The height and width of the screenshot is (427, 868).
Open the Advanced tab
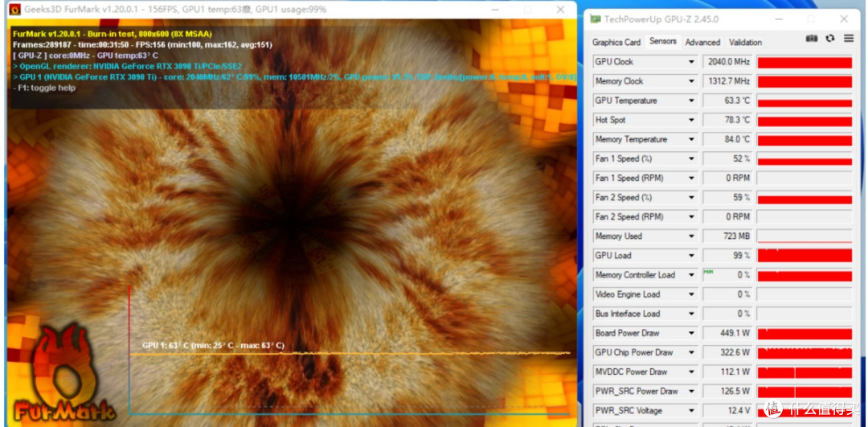[x=702, y=42]
